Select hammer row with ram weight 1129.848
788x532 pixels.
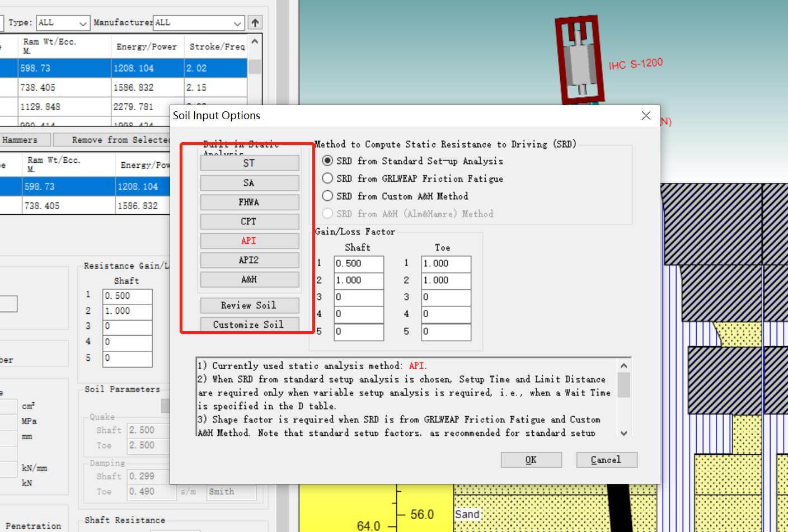[123, 107]
